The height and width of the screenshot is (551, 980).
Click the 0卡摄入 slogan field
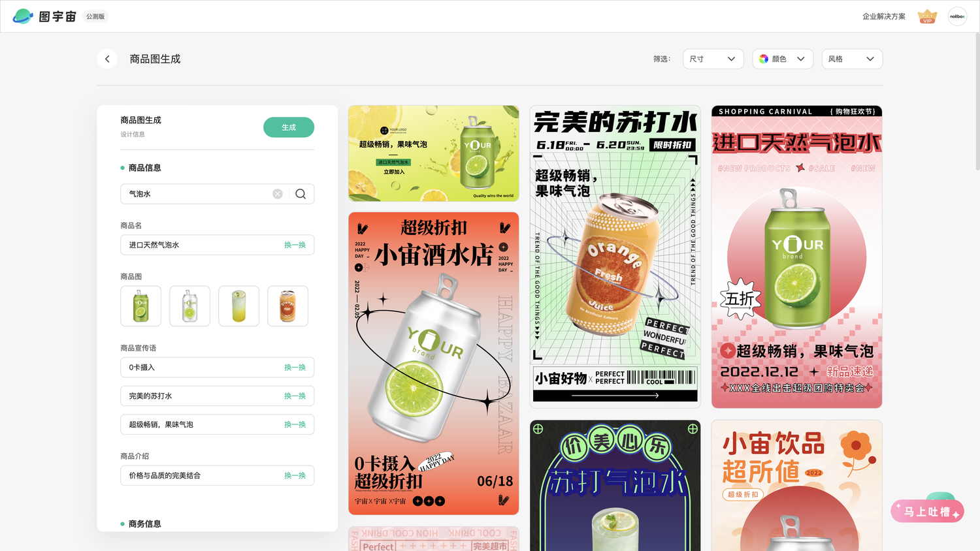(217, 368)
